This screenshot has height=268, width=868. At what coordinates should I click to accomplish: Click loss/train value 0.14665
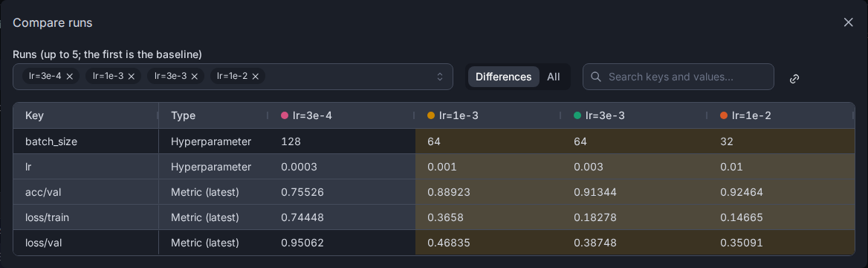tap(741, 217)
